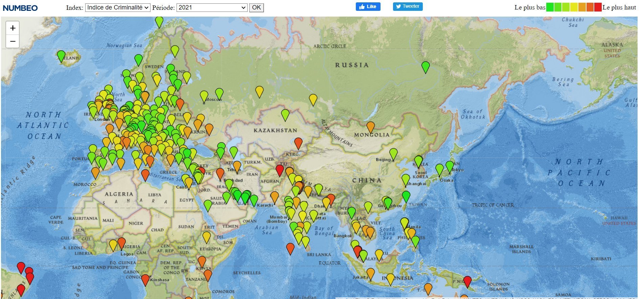Open the Seoul map marker
This screenshot has height=299, width=644.
click(419, 162)
